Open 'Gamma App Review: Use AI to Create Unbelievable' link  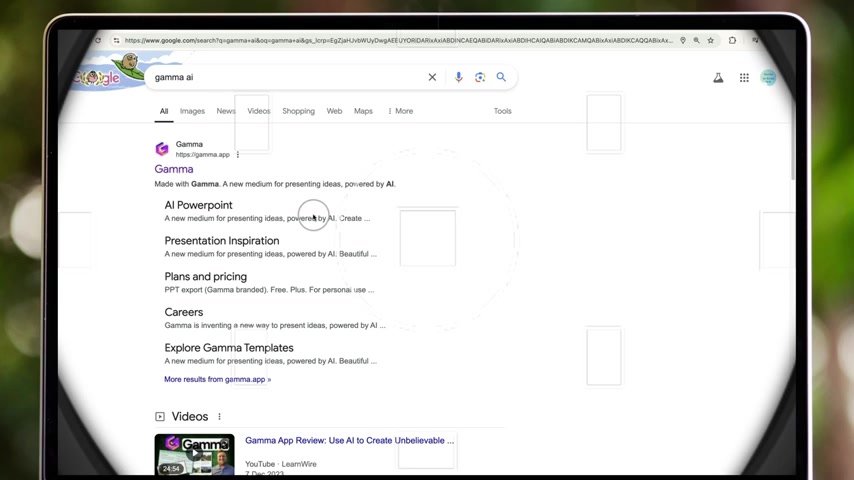click(x=349, y=440)
